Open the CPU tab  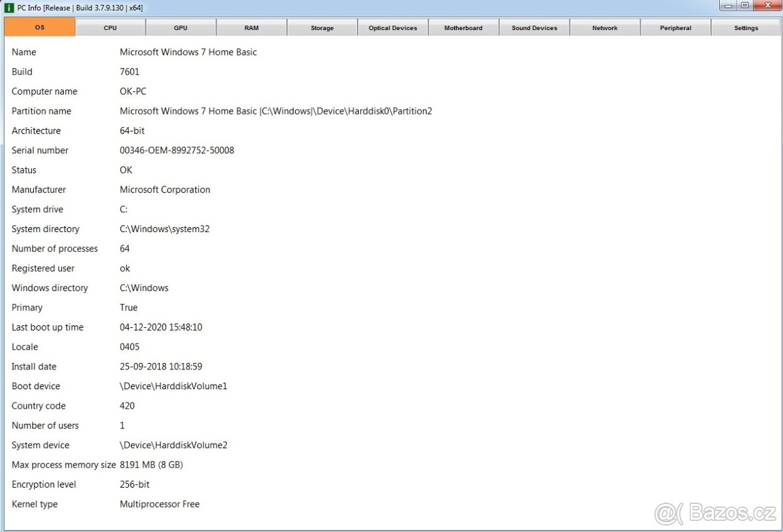tap(110, 28)
